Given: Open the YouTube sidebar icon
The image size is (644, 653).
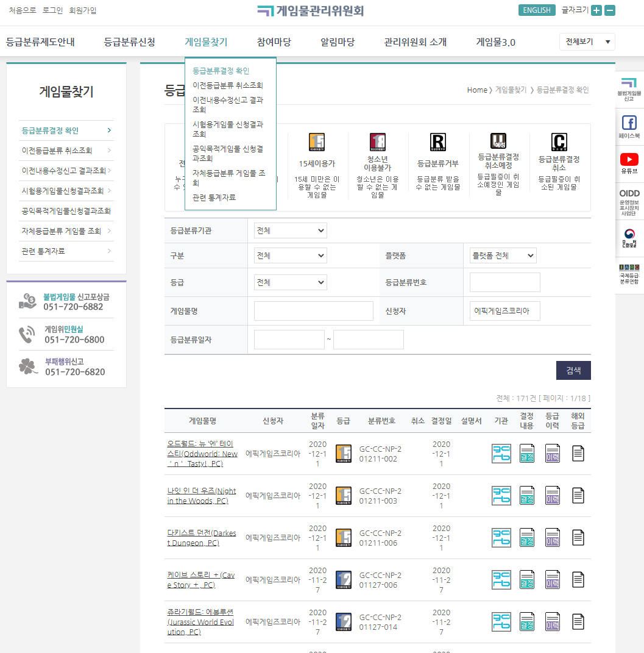Looking at the screenshot, I should point(629,163).
